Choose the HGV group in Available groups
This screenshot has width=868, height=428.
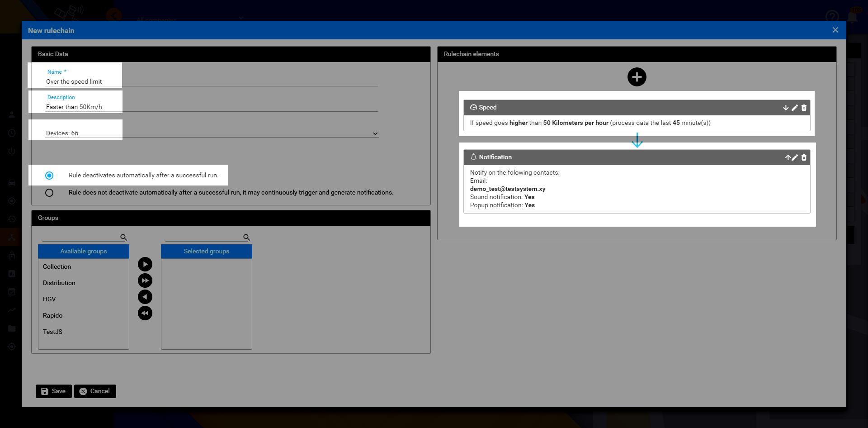49,299
